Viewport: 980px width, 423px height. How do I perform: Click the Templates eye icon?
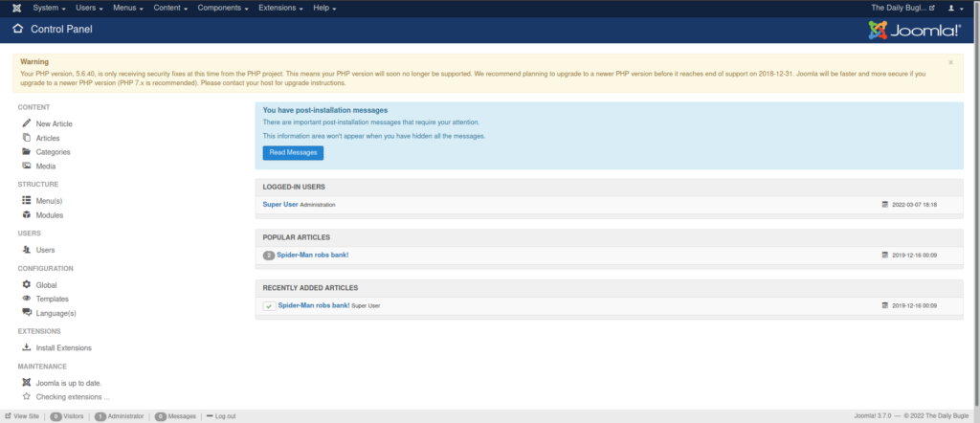pos(26,299)
